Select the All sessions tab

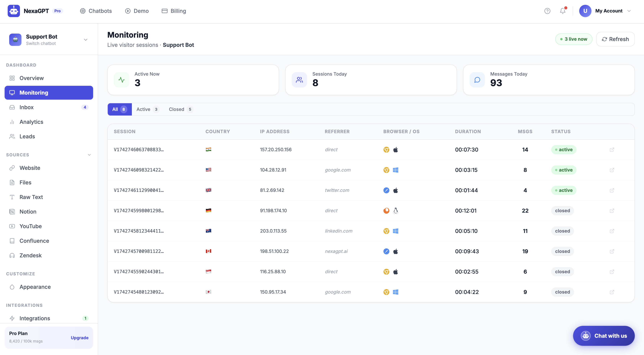pyautogui.click(x=120, y=109)
